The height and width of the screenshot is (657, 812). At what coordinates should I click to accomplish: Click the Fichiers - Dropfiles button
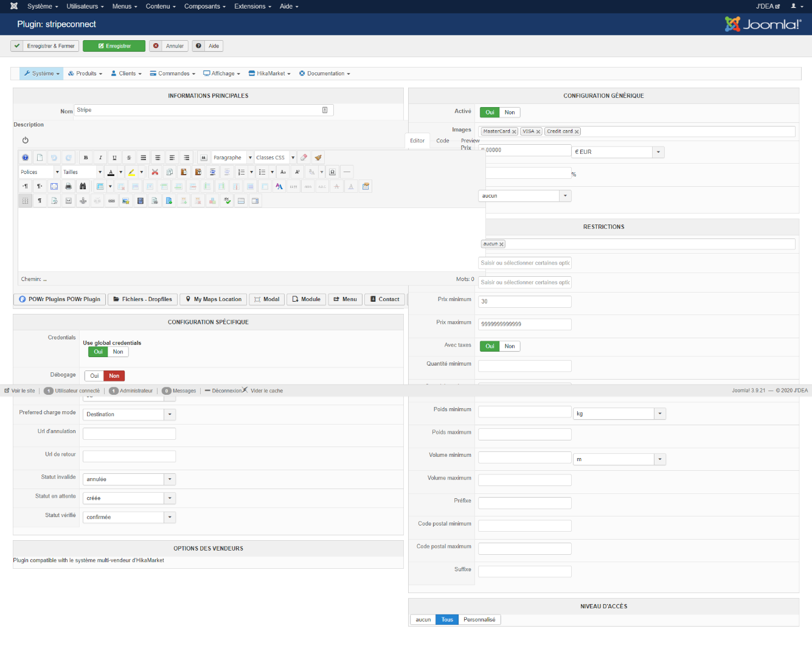click(143, 299)
